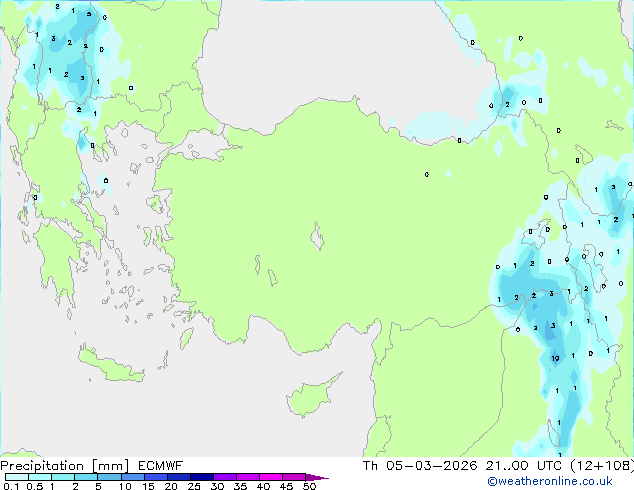Click the "(12+108)" forecast run text

(x=602, y=466)
